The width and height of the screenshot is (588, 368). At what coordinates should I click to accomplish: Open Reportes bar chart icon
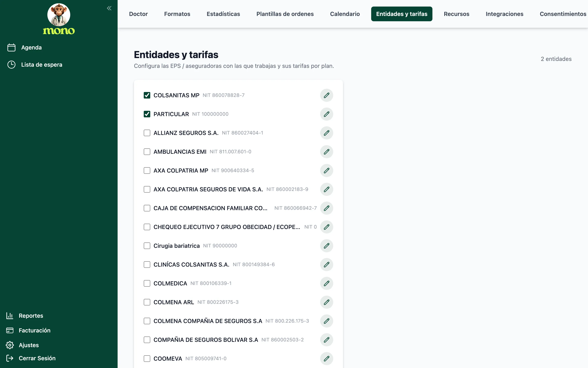pos(10,316)
